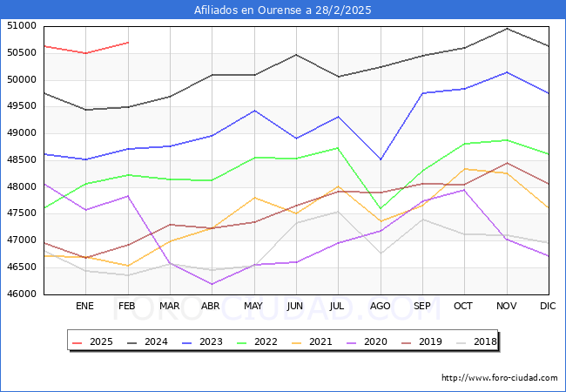Click the 47000 y-axis value
Screen dimensions: 566x392
22,240
